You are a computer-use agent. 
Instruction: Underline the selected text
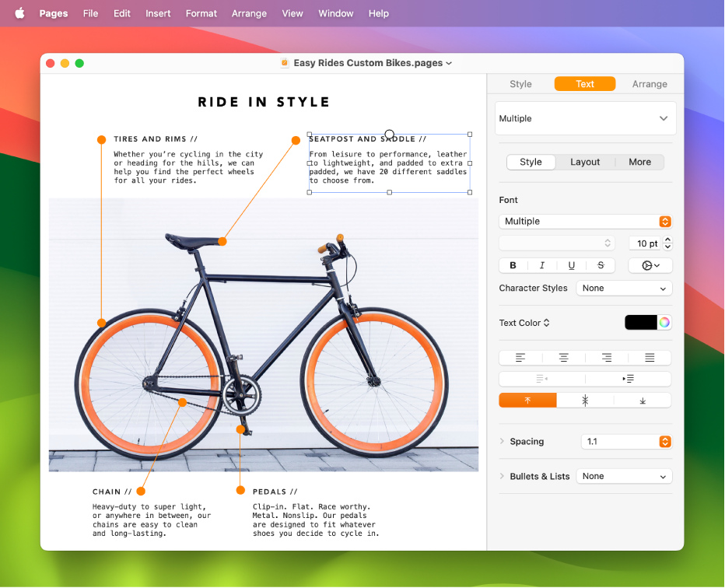pyautogui.click(x=571, y=265)
